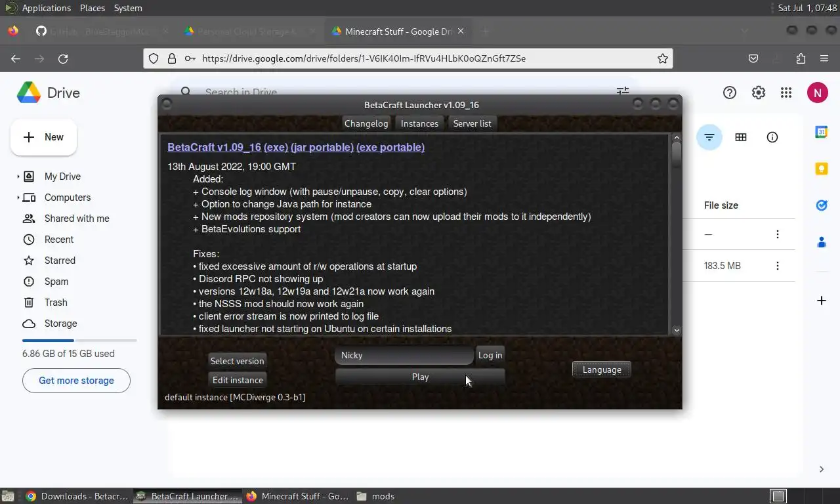Click Get more storage button
This screenshot has height=504, width=840.
[x=76, y=381]
